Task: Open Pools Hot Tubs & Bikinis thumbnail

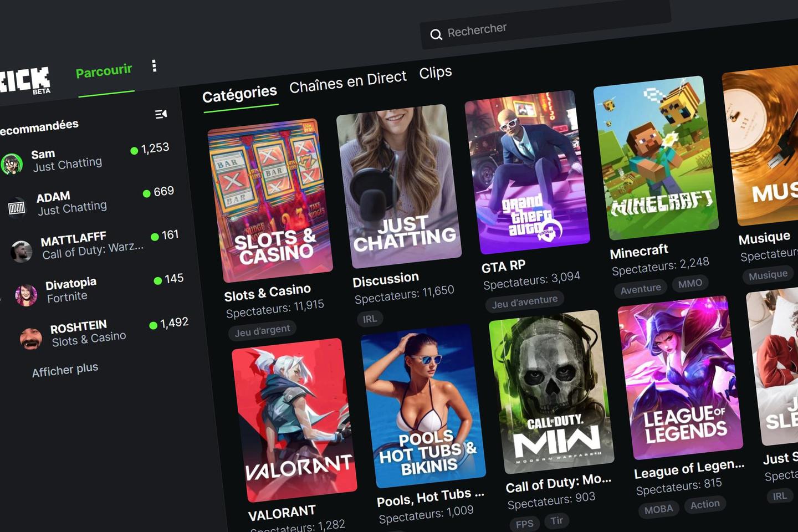Action: (x=423, y=406)
